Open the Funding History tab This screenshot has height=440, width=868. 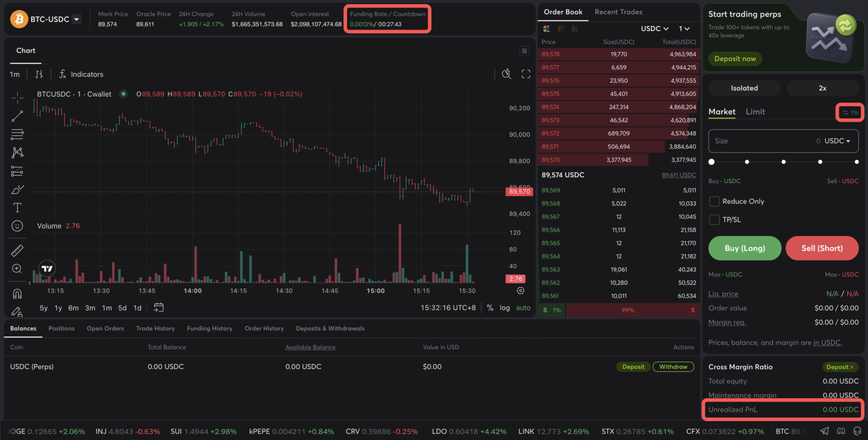click(210, 329)
